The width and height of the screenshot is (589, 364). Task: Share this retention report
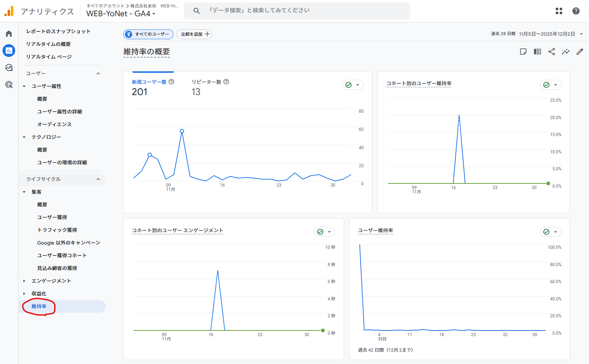coord(551,52)
